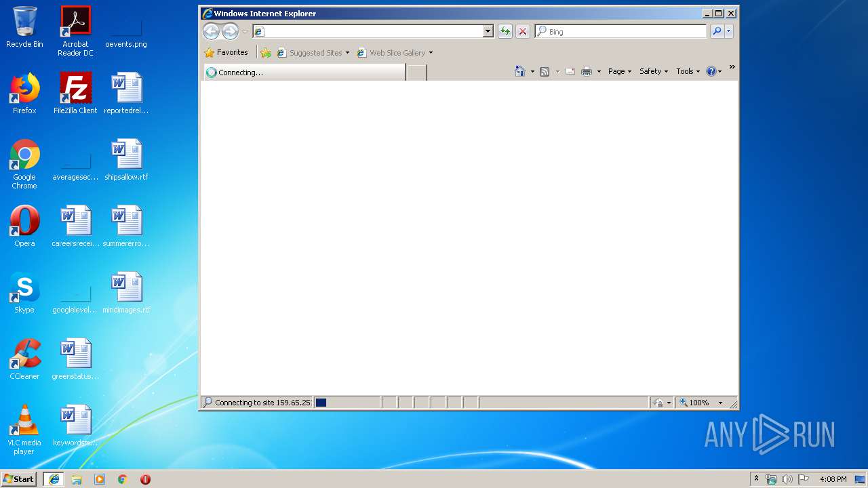Select FileZilla Client desktop icon

pos(75,94)
